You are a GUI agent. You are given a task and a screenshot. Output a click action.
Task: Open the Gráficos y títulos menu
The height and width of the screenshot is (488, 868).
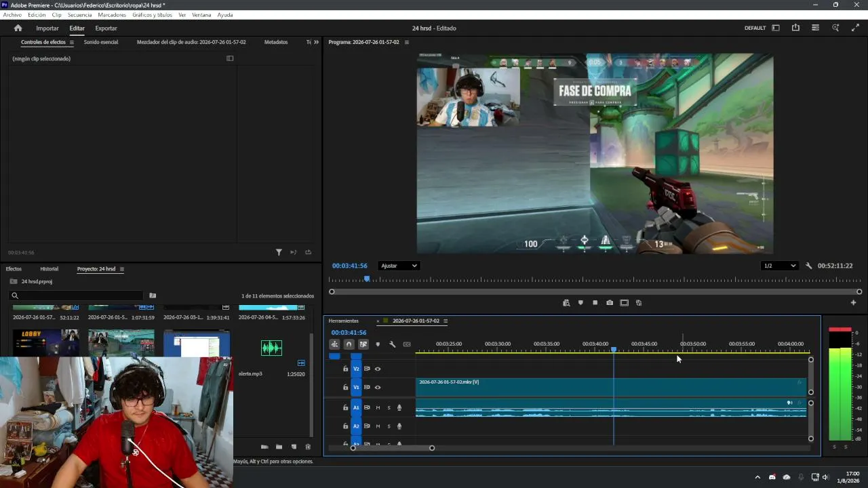[x=152, y=15]
